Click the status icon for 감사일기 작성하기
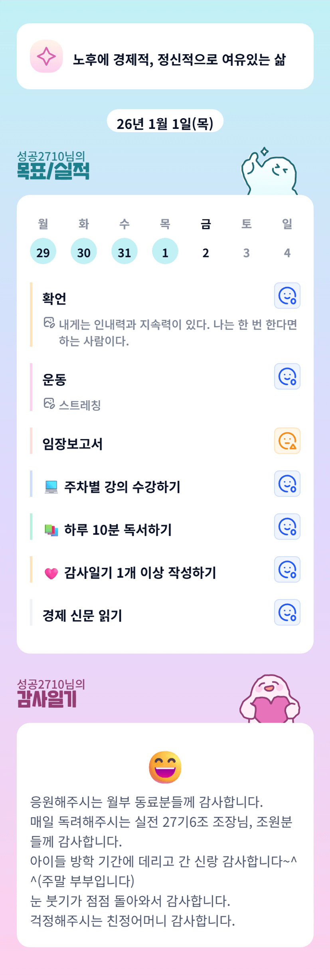Viewport: 330px width, 980px height. (287, 569)
